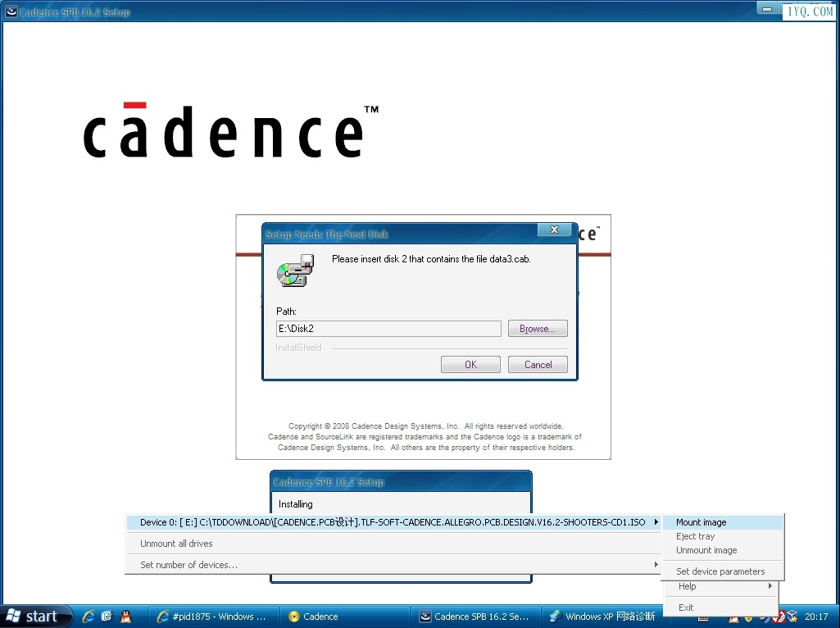
Task: Cancel the next disk prompt
Action: [x=538, y=364]
